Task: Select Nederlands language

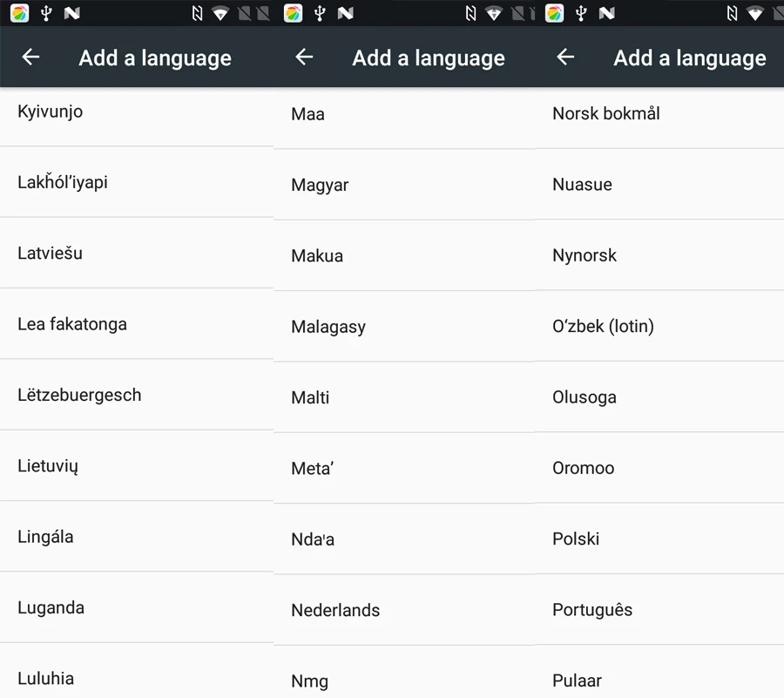Action: point(404,611)
